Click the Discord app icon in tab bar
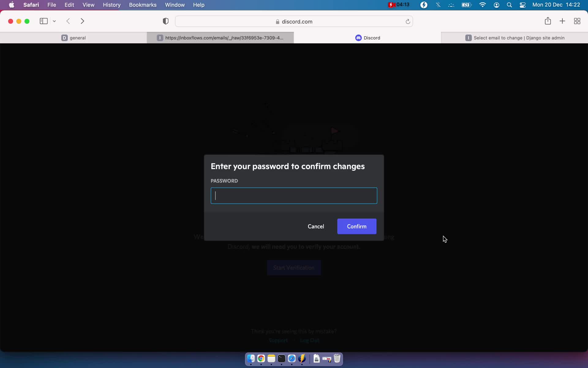The height and width of the screenshot is (368, 588). [x=359, y=38]
